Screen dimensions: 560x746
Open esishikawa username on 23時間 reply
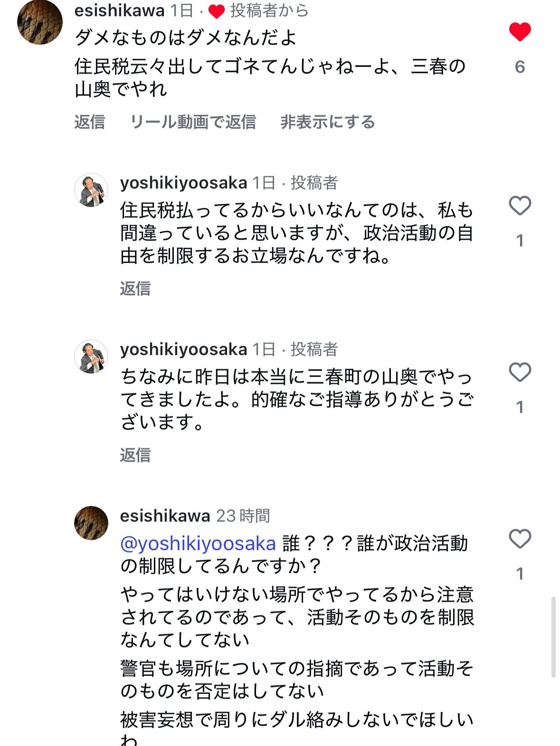[165, 516]
